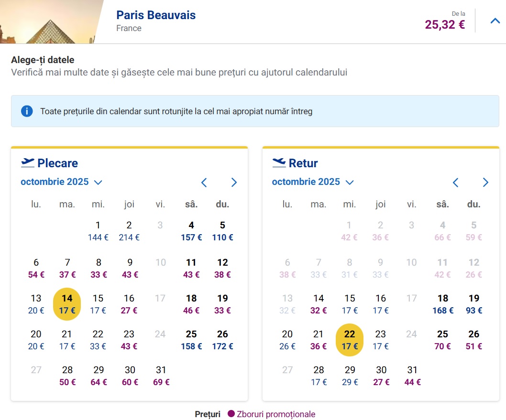Viewport: 506px width, 420px height.
Task: Click the Plecare departure plane icon
Action: pos(28,162)
